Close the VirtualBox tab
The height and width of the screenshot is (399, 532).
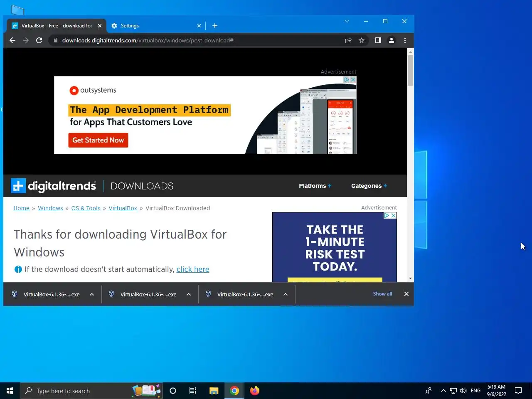tap(100, 26)
